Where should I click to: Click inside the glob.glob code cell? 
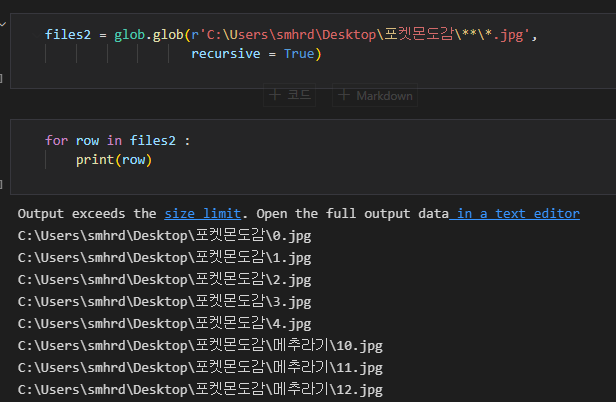coord(313,51)
